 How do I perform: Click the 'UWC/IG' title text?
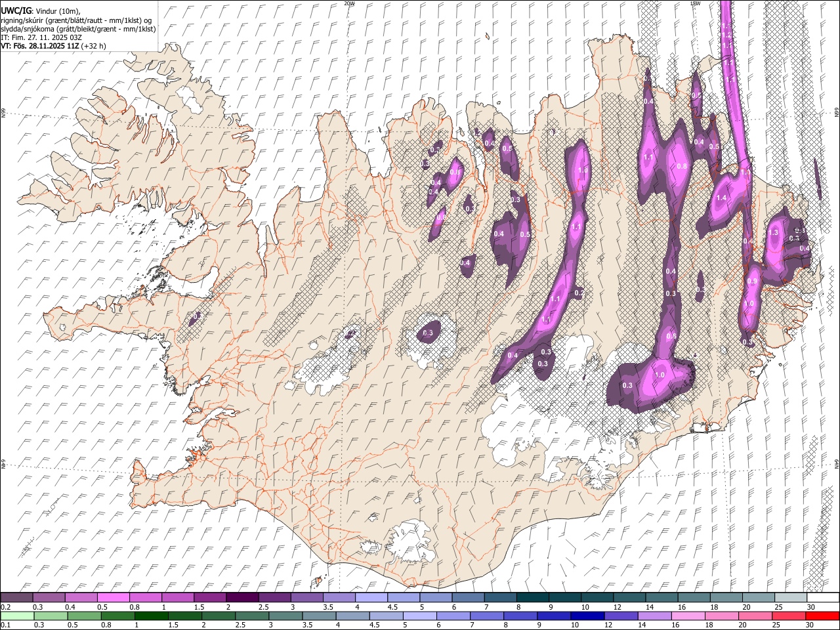(15, 10)
